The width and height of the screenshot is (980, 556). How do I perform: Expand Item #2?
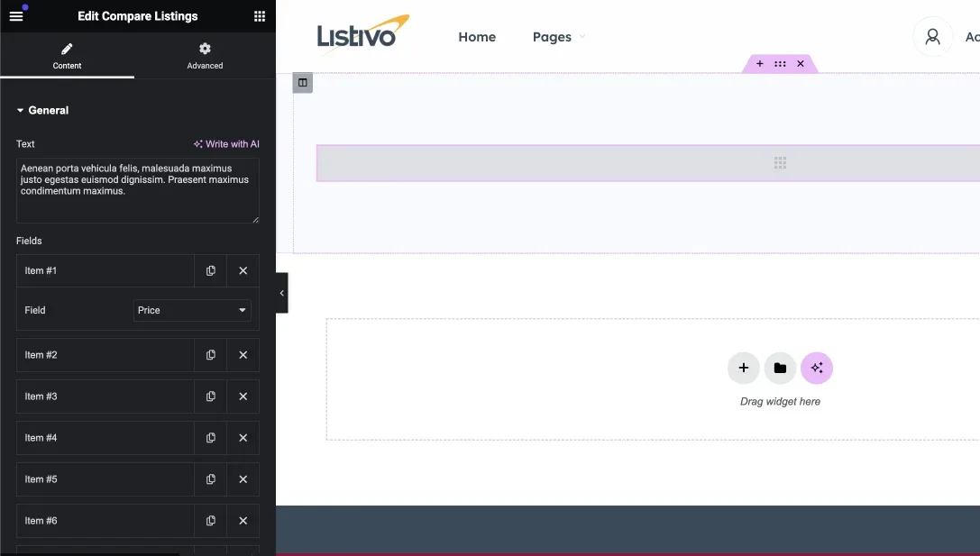pyautogui.click(x=105, y=355)
